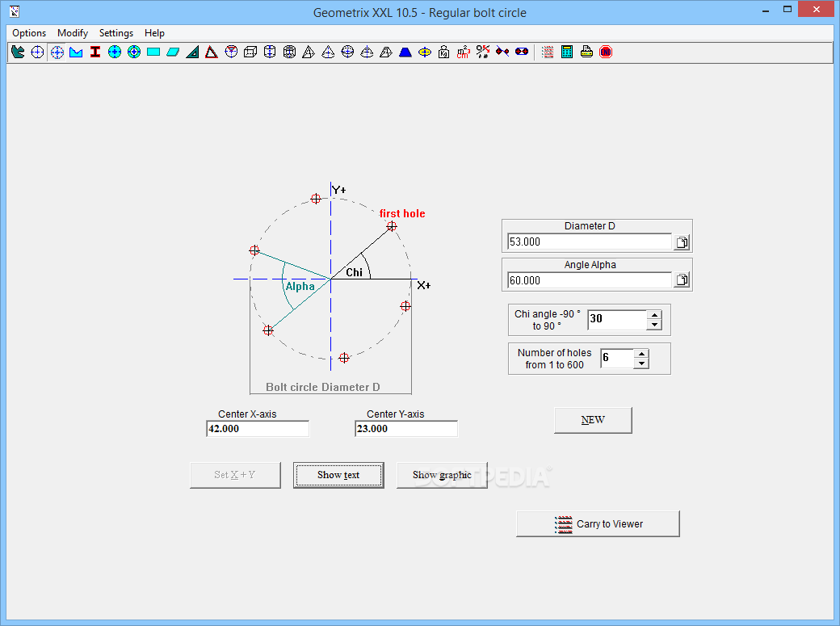
Task: Select the cyan parallelogram icon
Action: pyautogui.click(x=173, y=52)
